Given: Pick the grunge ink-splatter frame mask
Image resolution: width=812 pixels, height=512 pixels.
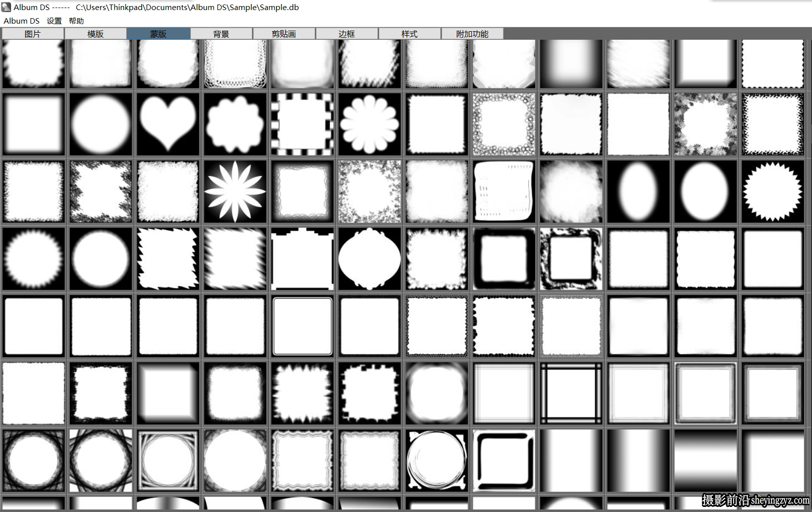Looking at the screenshot, I should pyautogui.click(x=571, y=259).
